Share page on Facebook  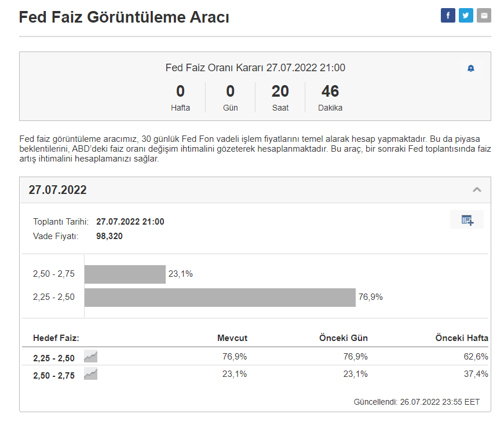[448, 16]
